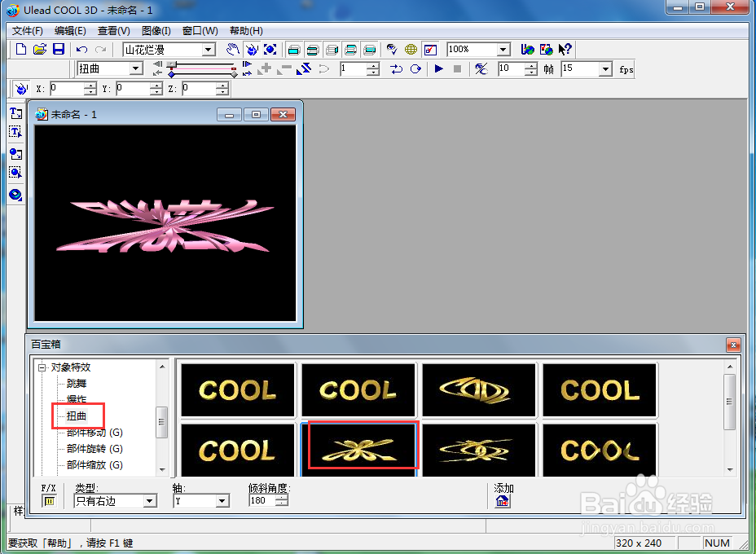Click the F/X toggle button

(x=49, y=501)
